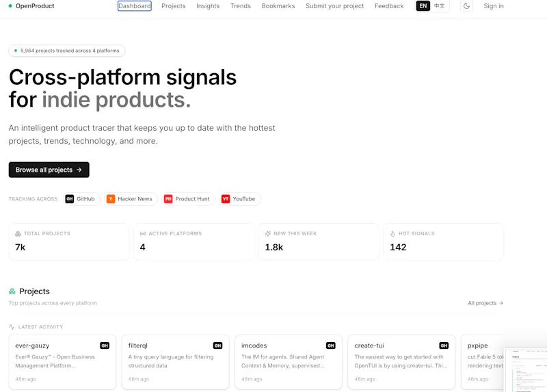Click the 142 hot signals value
Image resolution: width=547 pixels, height=392 pixels.
[x=398, y=247]
